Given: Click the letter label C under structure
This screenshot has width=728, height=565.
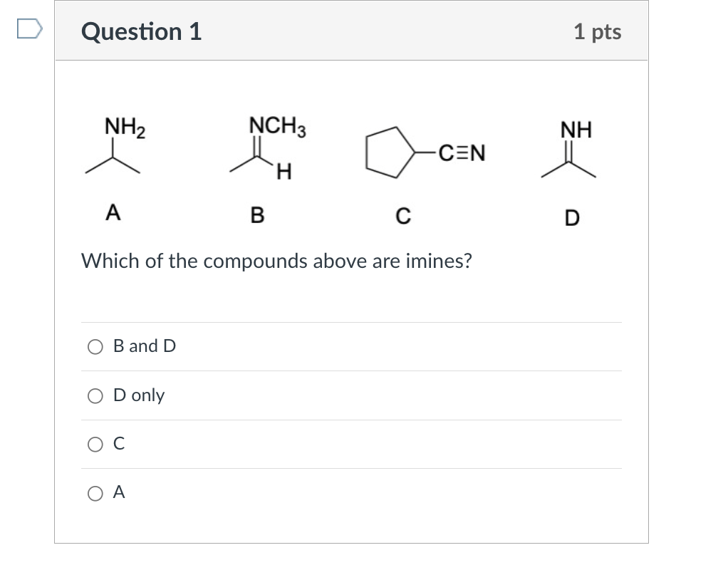Looking at the screenshot, I should (x=403, y=216).
